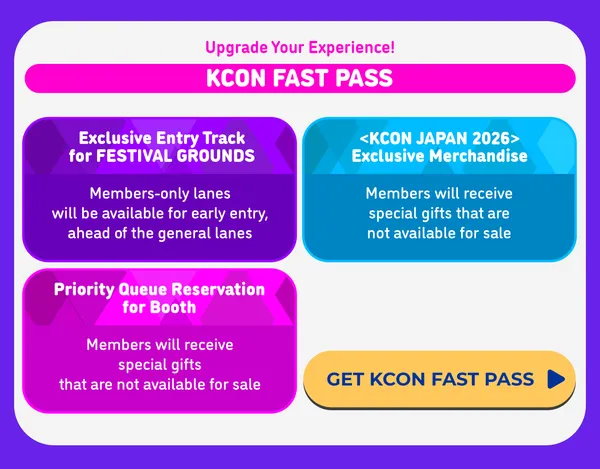600x469 pixels.
Task: Click the arrow icon on the yellow button
Action: pyautogui.click(x=556, y=379)
